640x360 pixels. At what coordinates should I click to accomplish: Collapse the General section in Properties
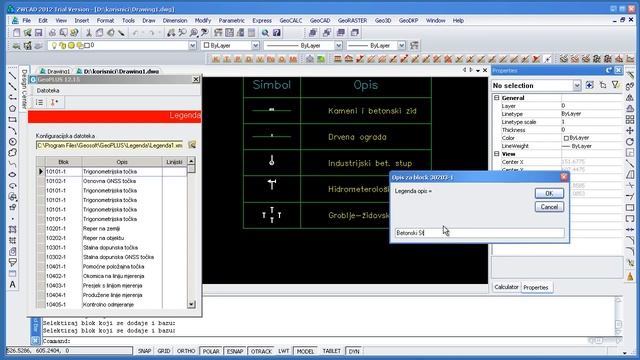point(497,98)
